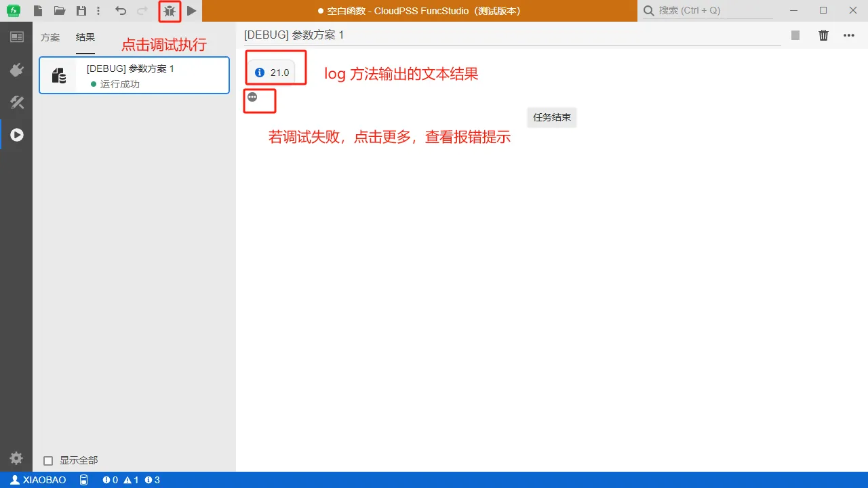Toggle the 显示全部 checkbox
The image size is (868, 488).
pyautogui.click(x=48, y=461)
